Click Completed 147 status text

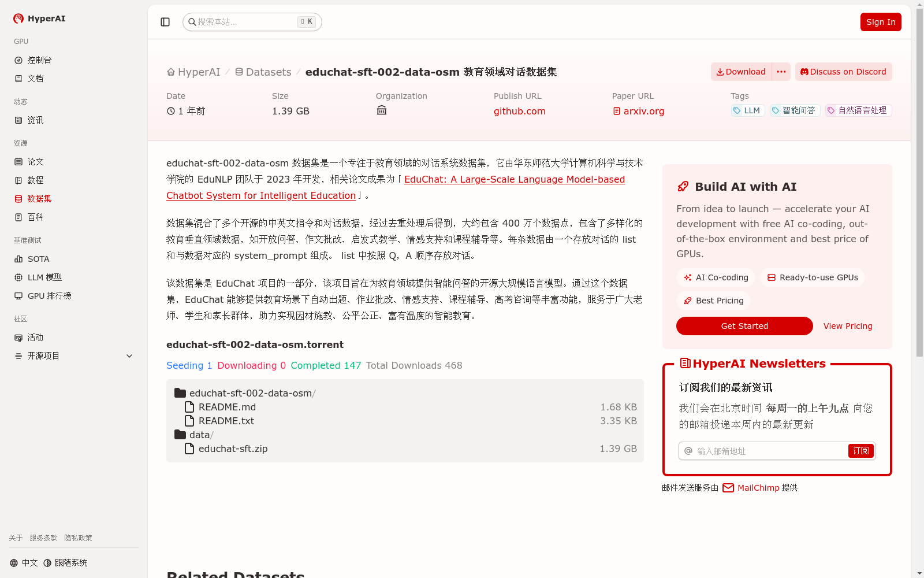(326, 365)
